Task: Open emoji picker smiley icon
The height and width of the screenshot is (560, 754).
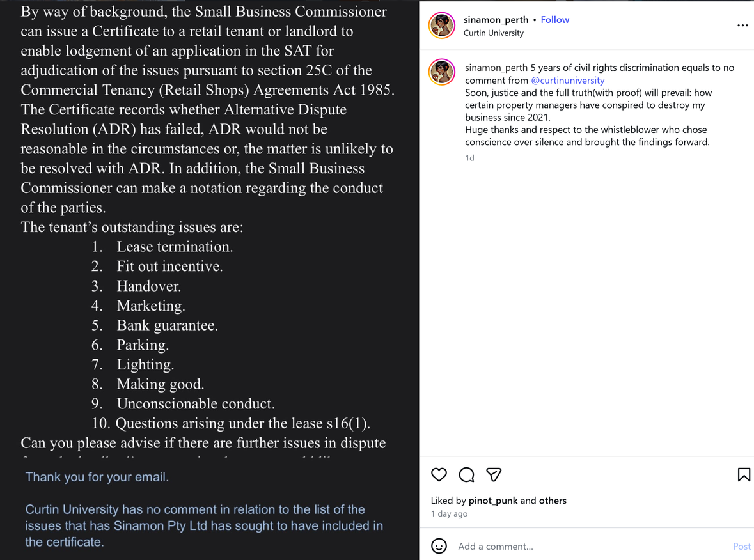Action: (439, 546)
